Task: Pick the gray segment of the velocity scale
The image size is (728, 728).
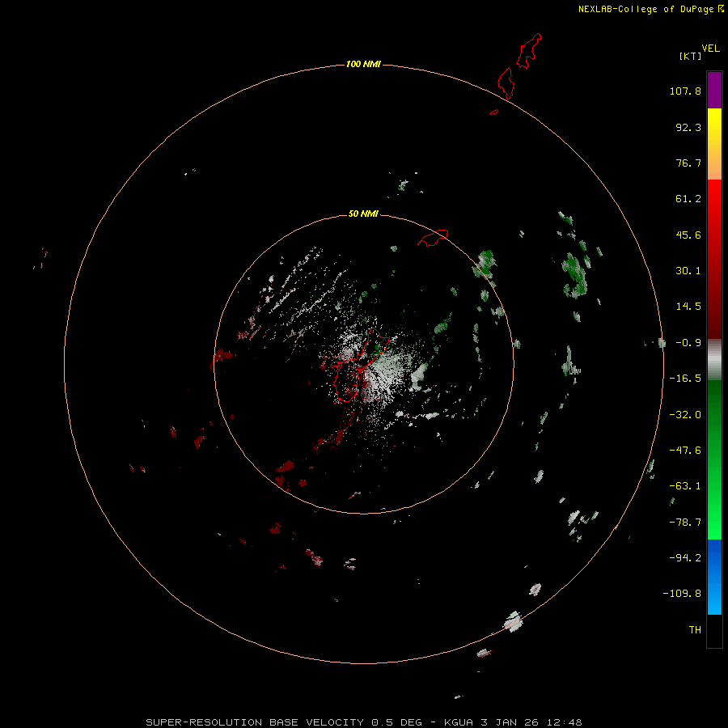Action: (714, 360)
